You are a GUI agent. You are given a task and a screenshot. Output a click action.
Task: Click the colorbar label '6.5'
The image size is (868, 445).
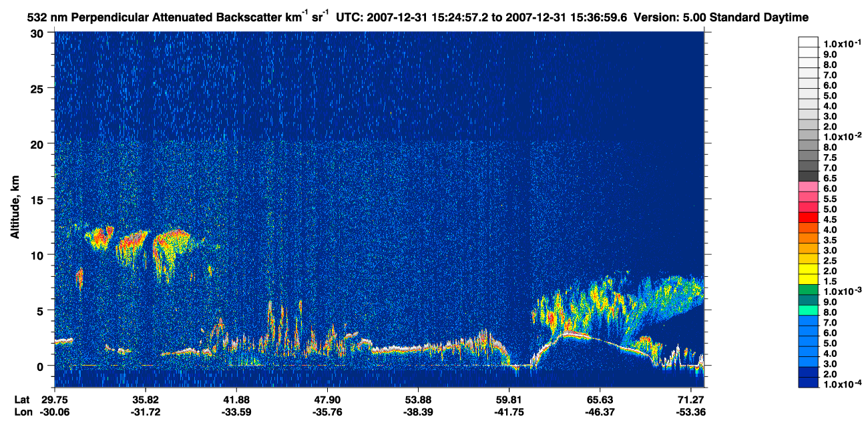click(x=830, y=179)
